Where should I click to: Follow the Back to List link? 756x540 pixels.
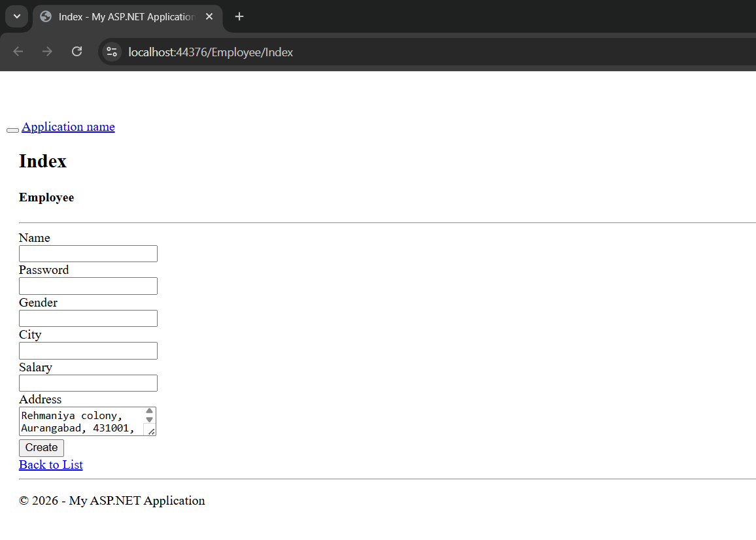(x=51, y=465)
